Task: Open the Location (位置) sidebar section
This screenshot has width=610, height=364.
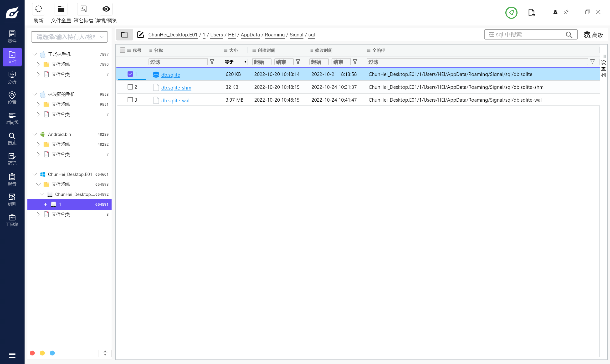Action: click(12, 98)
